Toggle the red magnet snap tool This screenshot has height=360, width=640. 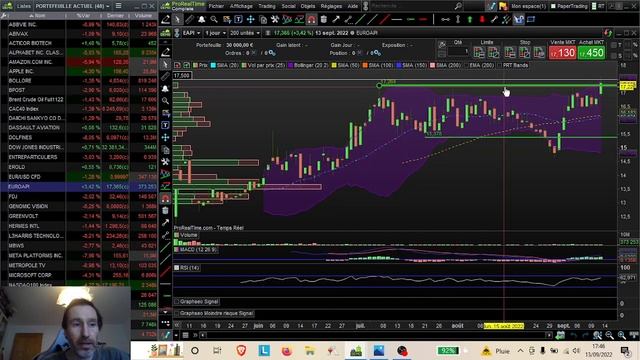tap(311, 19)
